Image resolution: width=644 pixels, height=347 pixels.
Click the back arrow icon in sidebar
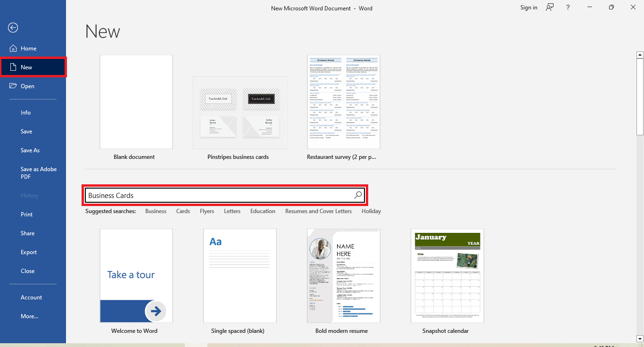click(x=13, y=28)
